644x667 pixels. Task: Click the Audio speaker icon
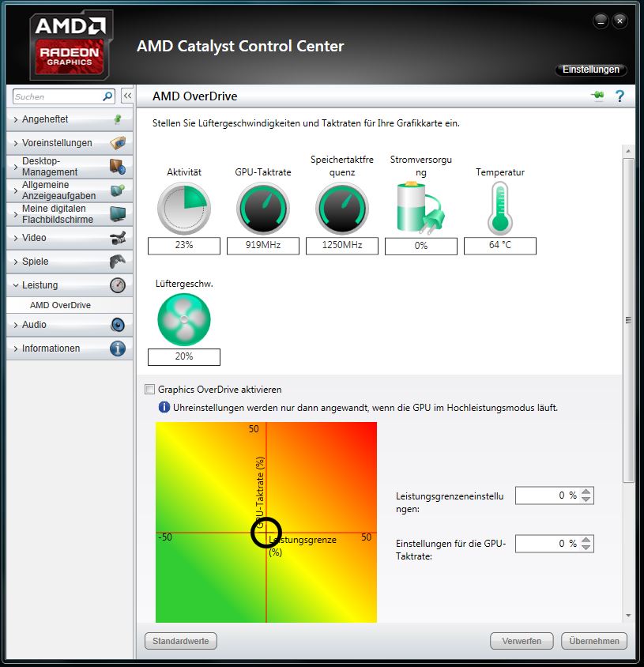(118, 325)
